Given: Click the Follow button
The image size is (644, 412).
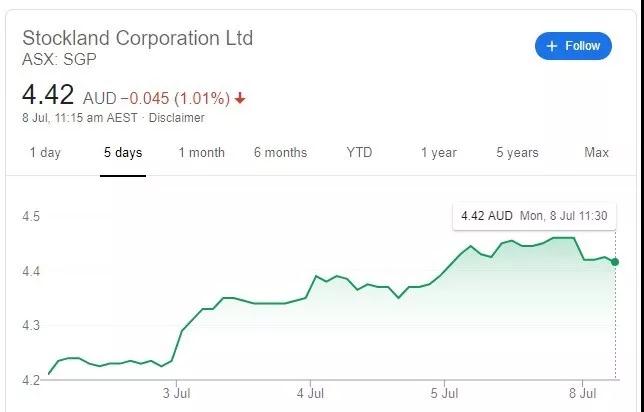Looking at the screenshot, I should [575, 46].
